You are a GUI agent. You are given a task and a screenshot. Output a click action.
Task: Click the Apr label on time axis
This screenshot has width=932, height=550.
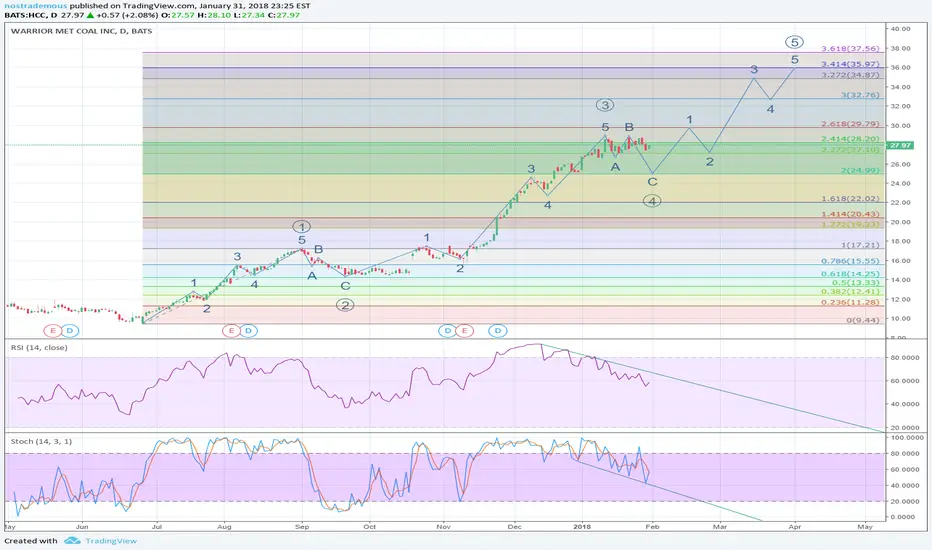click(x=795, y=527)
